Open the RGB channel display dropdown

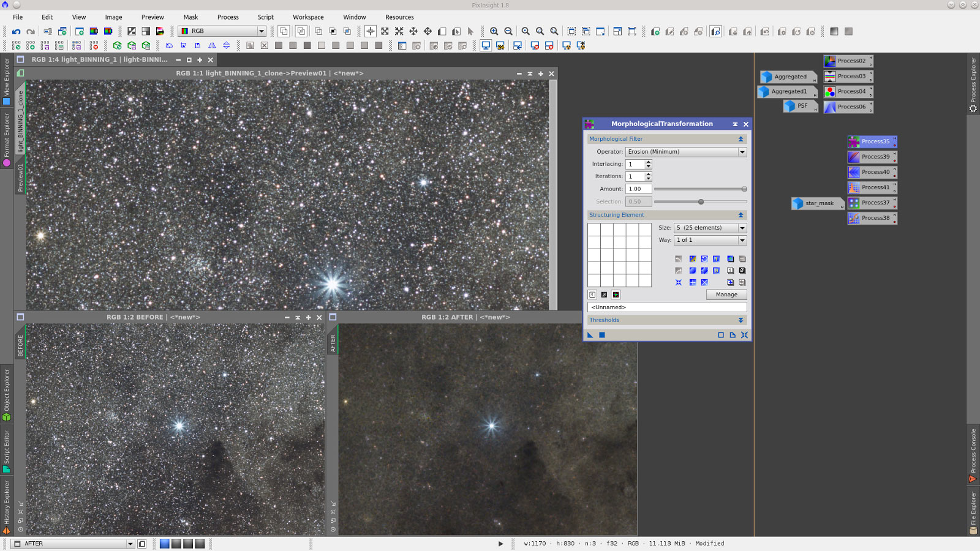[x=222, y=31]
